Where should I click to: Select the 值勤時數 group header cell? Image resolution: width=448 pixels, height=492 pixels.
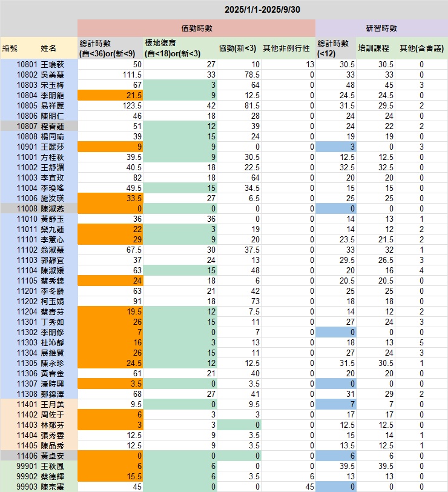click(x=196, y=28)
